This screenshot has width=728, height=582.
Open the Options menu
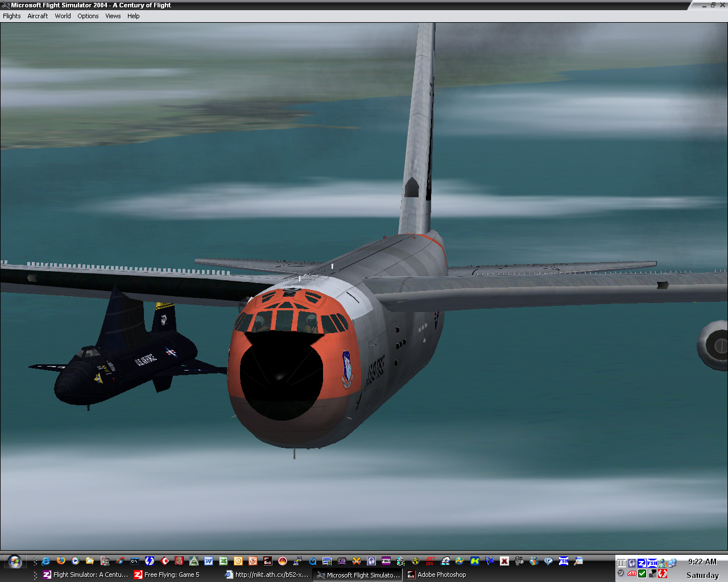(x=88, y=16)
